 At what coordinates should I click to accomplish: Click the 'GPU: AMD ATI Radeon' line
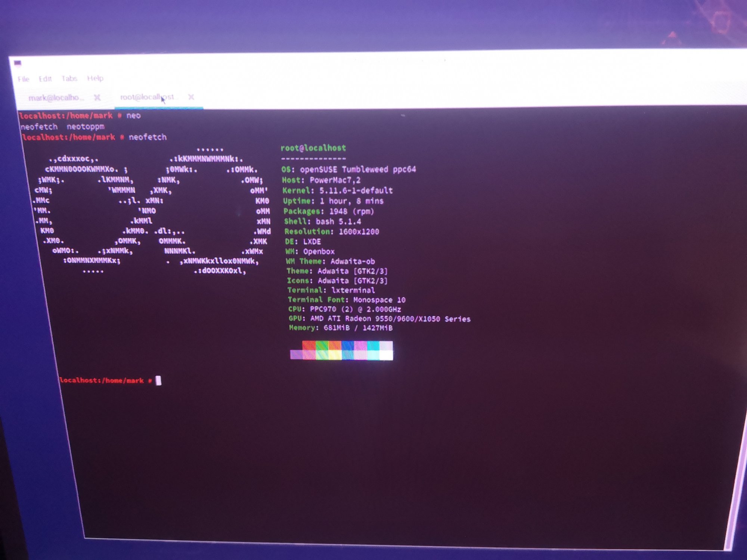coord(379,319)
